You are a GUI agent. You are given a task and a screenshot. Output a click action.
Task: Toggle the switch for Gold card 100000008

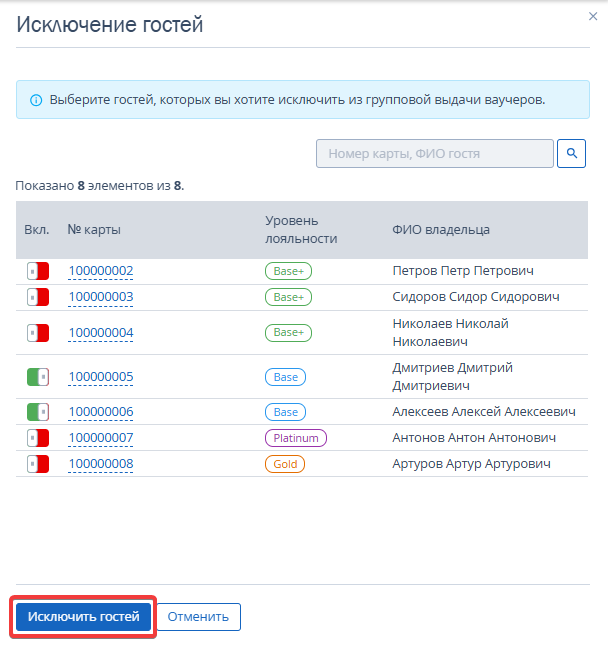pyautogui.click(x=38, y=464)
